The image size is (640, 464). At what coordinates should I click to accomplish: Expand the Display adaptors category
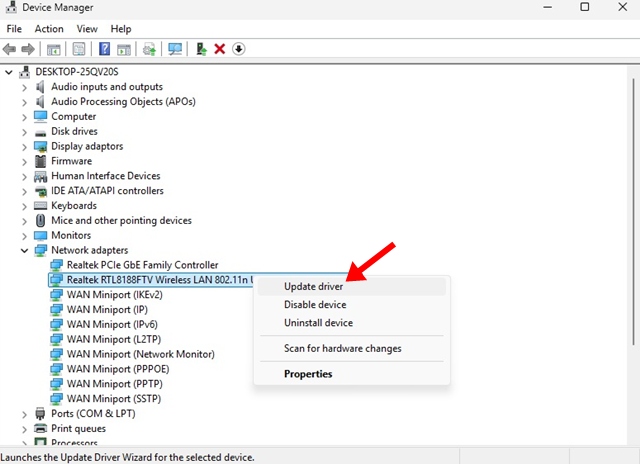tap(25, 146)
